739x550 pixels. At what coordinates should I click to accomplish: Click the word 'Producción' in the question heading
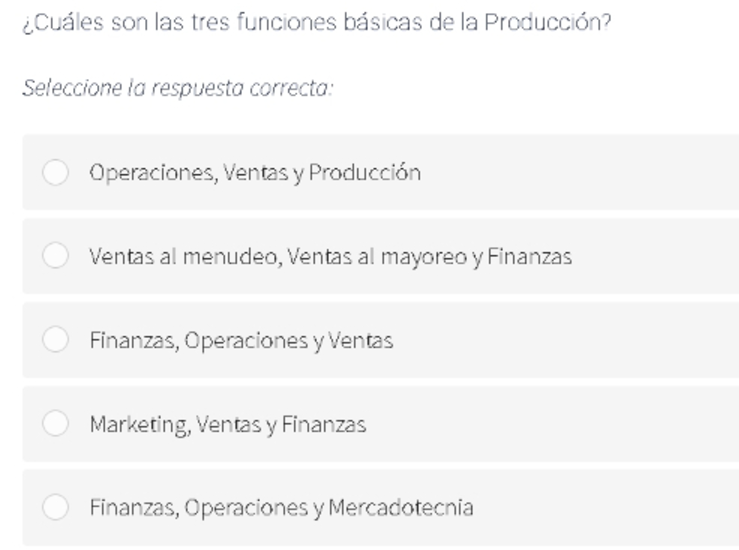click(548, 23)
